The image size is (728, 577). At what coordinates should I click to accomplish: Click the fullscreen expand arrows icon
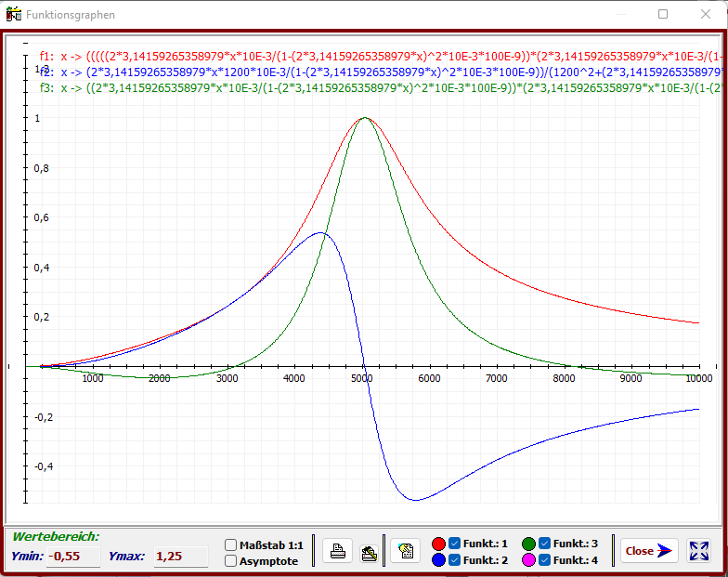[698, 551]
